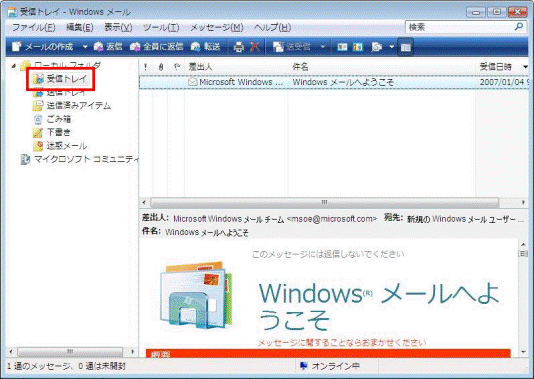The image size is (534, 379).
Task: Click folder pane horizontal scrollbar thumb
Action: [70, 351]
